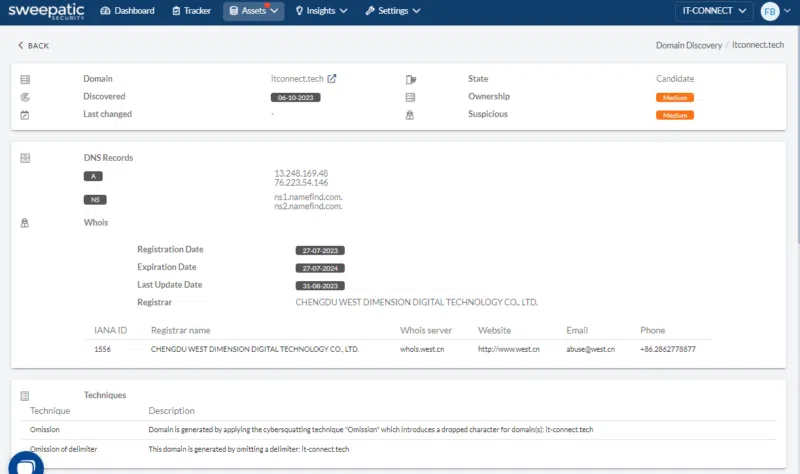This screenshot has height=474, width=800.
Task: Click the Whois section icon
Action: coord(24,223)
